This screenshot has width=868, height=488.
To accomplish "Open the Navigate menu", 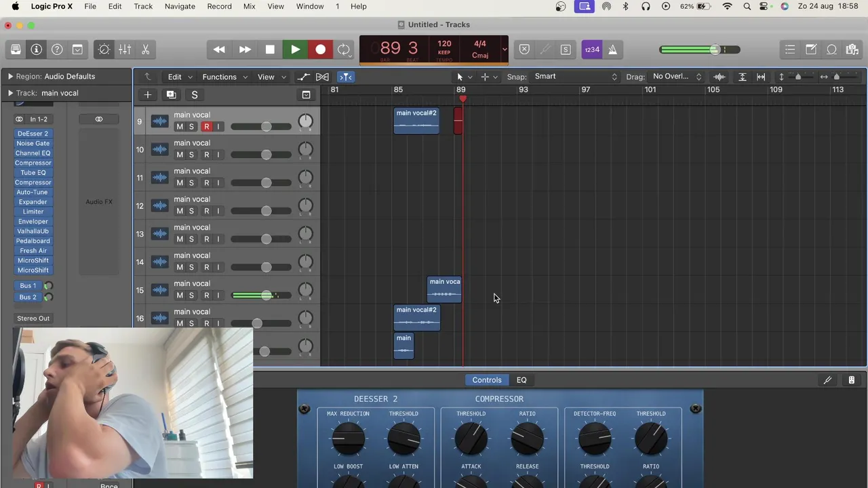I will pyautogui.click(x=180, y=6).
